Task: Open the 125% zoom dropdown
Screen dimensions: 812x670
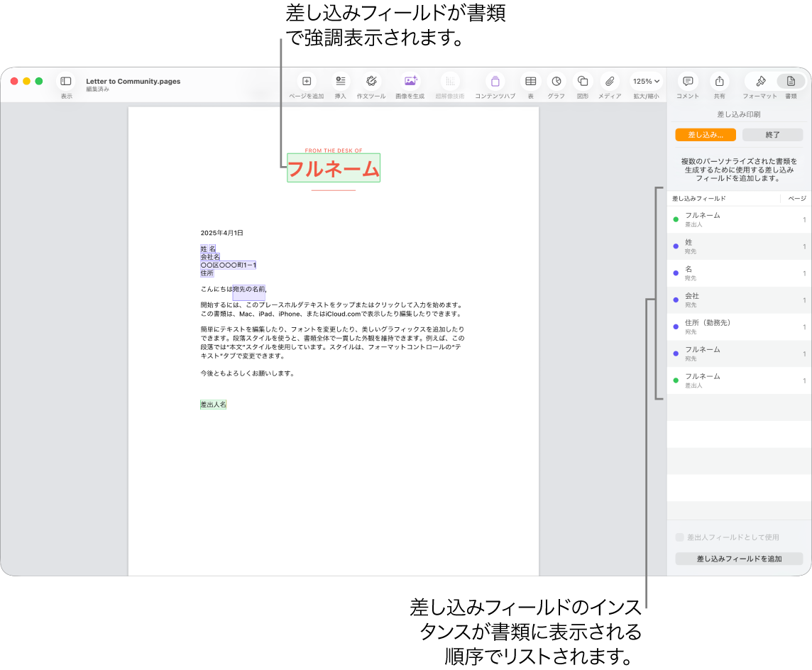Action: (x=646, y=82)
